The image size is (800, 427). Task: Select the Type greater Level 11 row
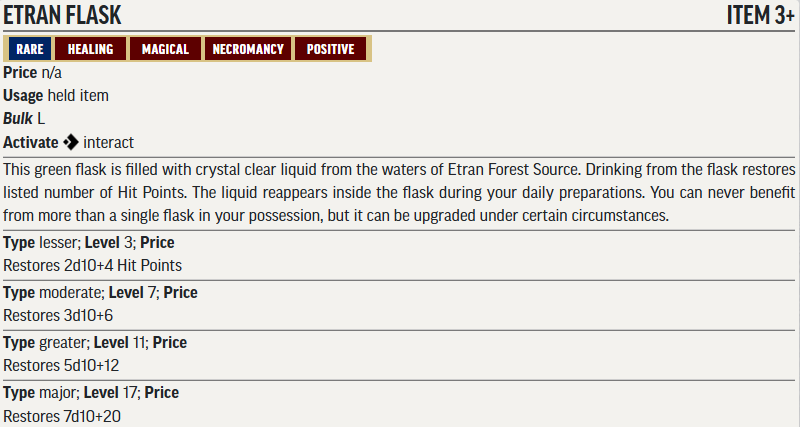[x=95, y=343]
